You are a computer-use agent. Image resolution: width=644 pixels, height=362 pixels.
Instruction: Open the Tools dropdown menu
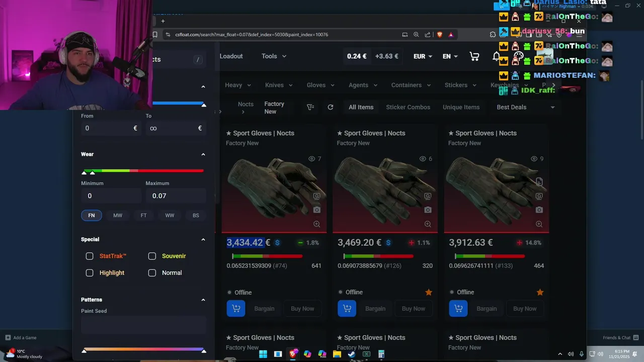[274, 56]
